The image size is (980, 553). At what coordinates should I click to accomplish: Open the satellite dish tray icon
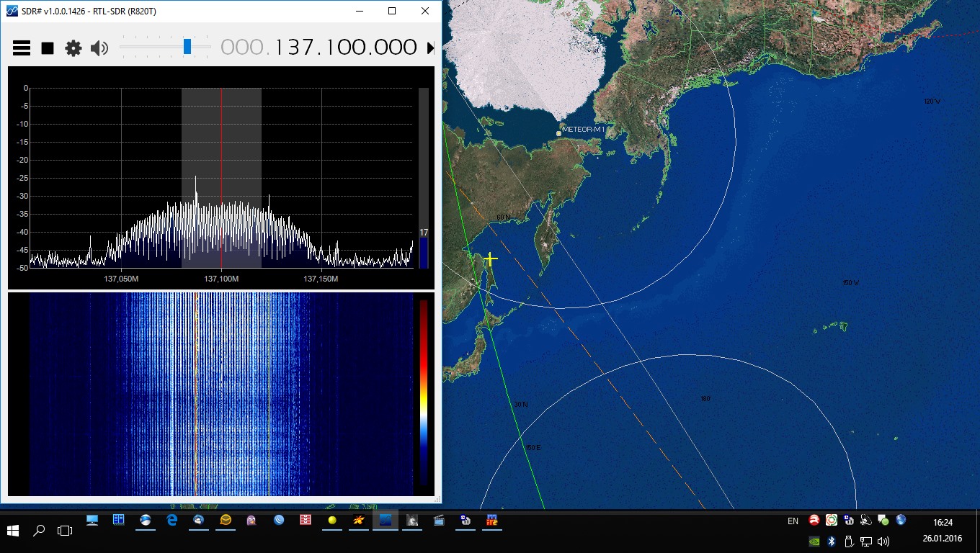866,520
